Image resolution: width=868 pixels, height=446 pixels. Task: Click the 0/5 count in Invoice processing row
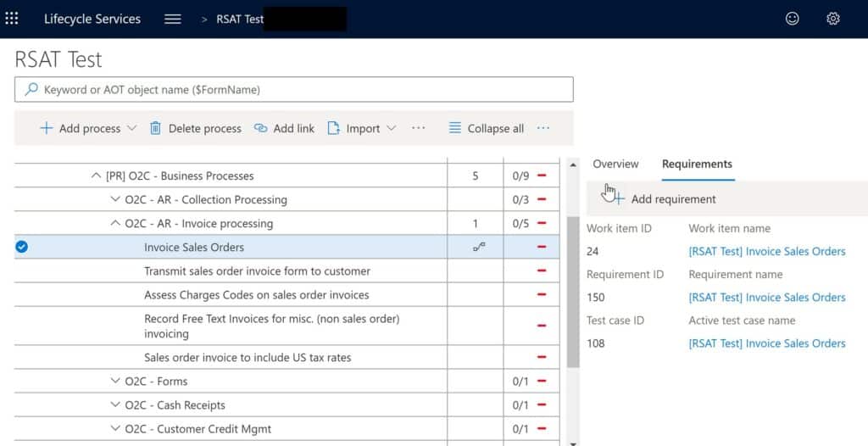click(520, 224)
